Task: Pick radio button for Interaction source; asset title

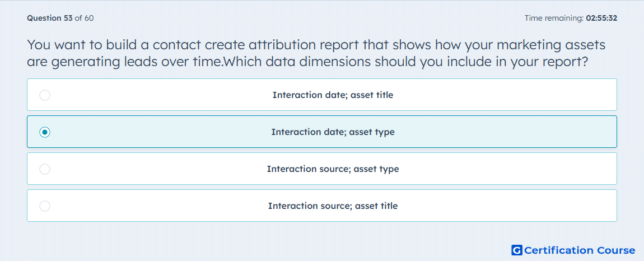Action: tap(45, 206)
